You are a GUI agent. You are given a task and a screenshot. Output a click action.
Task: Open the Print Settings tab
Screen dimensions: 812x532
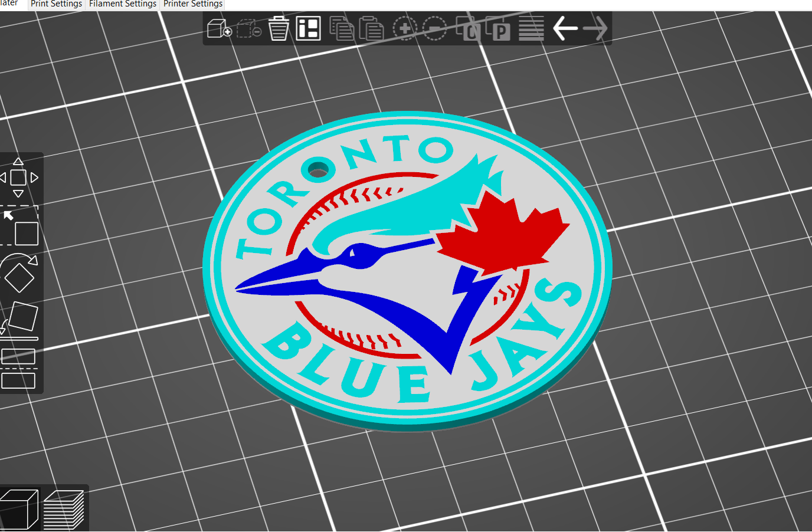point(56,4)
